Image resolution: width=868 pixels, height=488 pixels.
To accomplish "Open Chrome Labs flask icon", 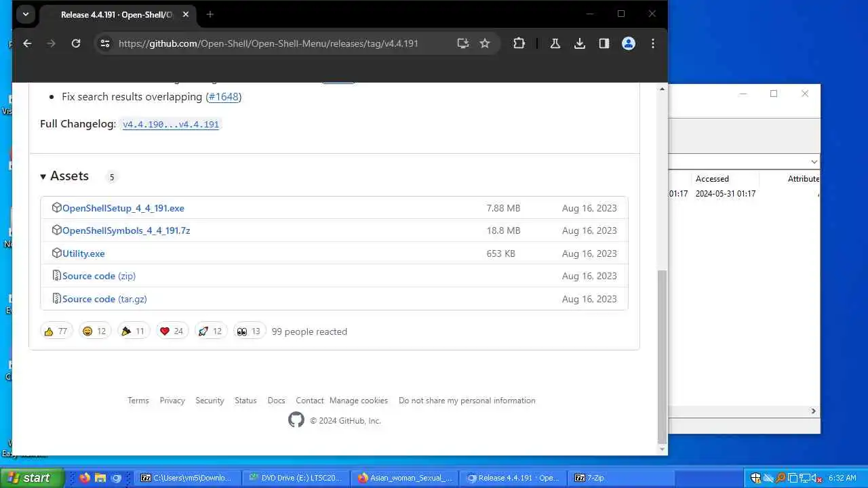I will click(555, 43).
